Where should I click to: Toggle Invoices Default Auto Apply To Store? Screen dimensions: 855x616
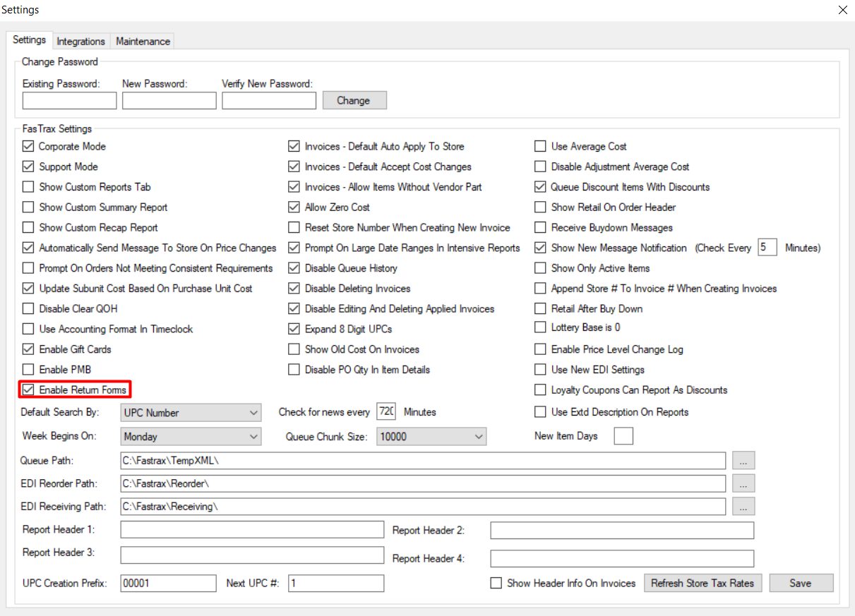pyautogui.click(x=294, y=147)
